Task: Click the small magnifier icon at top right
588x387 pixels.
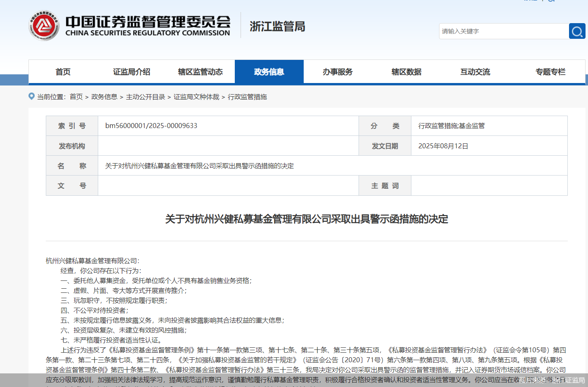Action: 550,2
